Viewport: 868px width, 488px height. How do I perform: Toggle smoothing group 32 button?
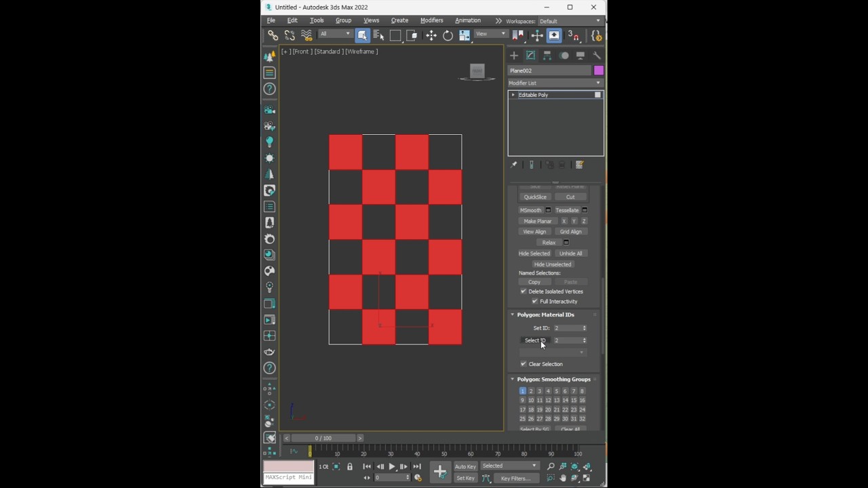(x=582, y=419)
